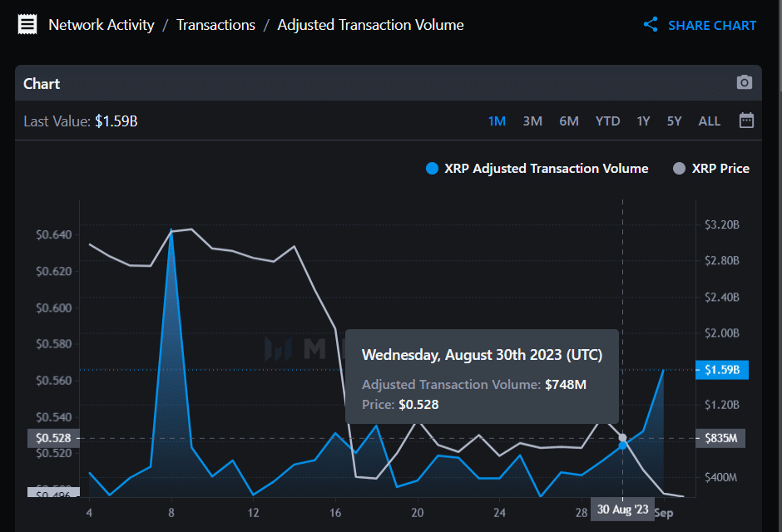Take chart snapshot with camera icon
This screenshot has width=782, height=532.
[744, 82]
